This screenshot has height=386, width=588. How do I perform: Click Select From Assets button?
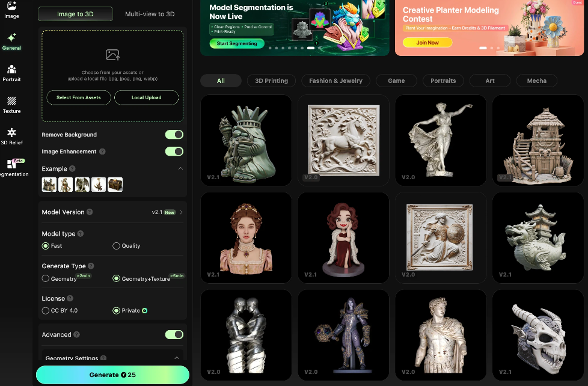pos(79,97)
